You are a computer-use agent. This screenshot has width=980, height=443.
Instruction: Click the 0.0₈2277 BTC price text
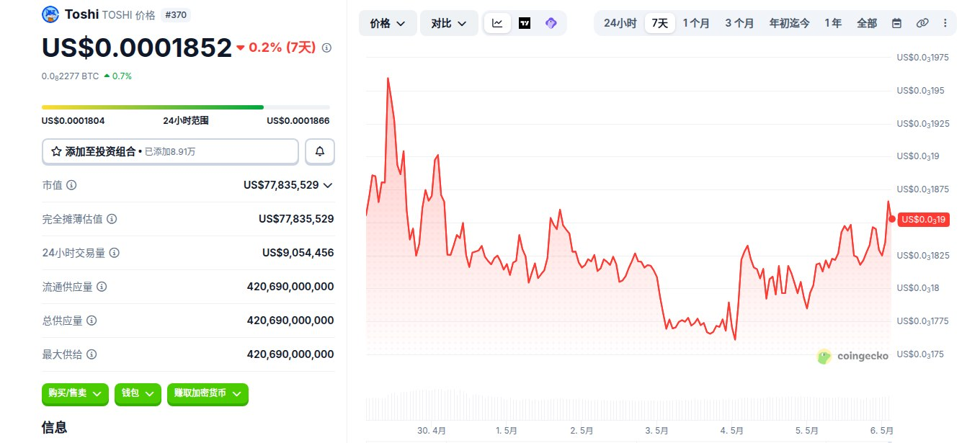[x=70, y=76]
